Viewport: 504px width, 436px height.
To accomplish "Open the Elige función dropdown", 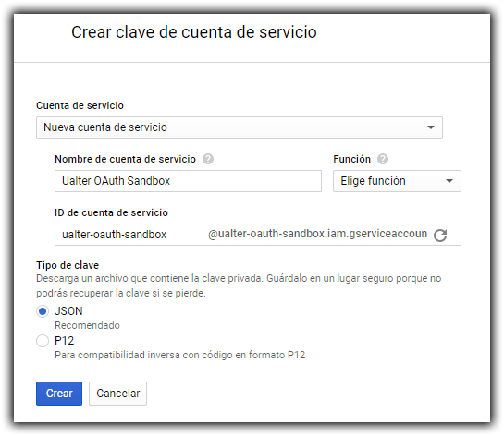I will point(397,181).
